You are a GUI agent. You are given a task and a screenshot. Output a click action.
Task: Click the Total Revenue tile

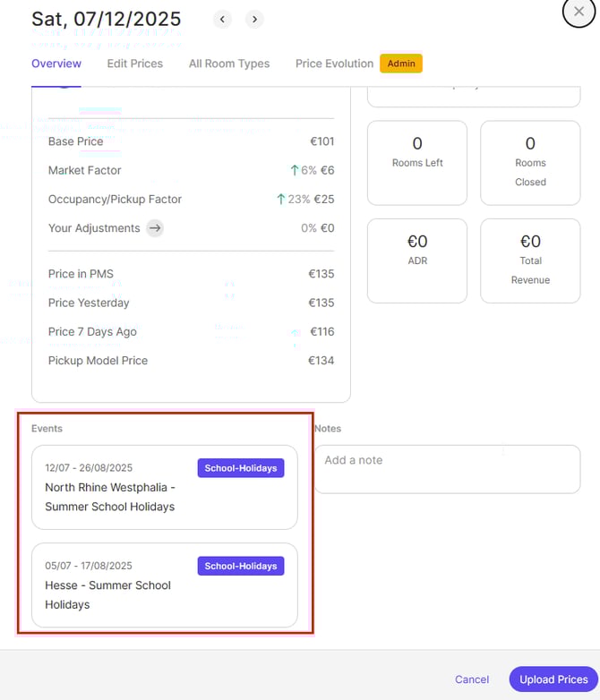coord(530,260)
